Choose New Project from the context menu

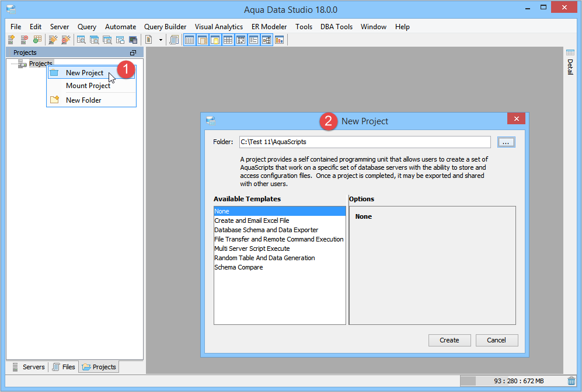91,73
